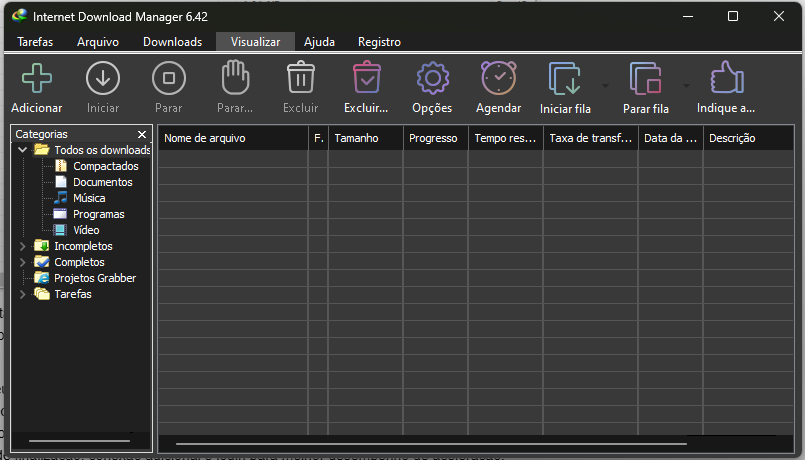
Task: Click the Completos checkmark folder icon
Action: pos(42,262)
